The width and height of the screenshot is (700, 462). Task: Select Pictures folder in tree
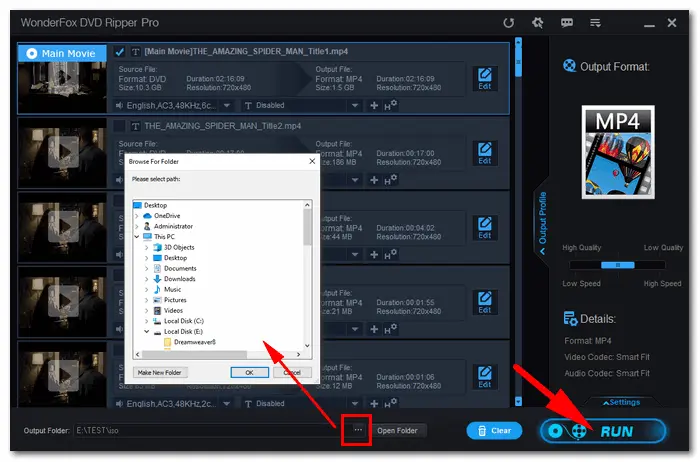point(175,300)
